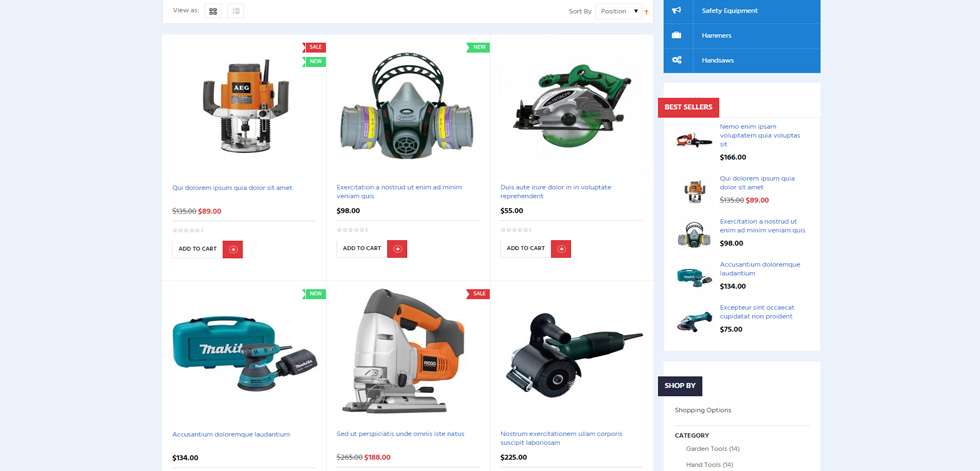This screenshot has height=471, width=980.
Task: Click the BEST SELLERS heading tab
Action: (x=688, y=107)
